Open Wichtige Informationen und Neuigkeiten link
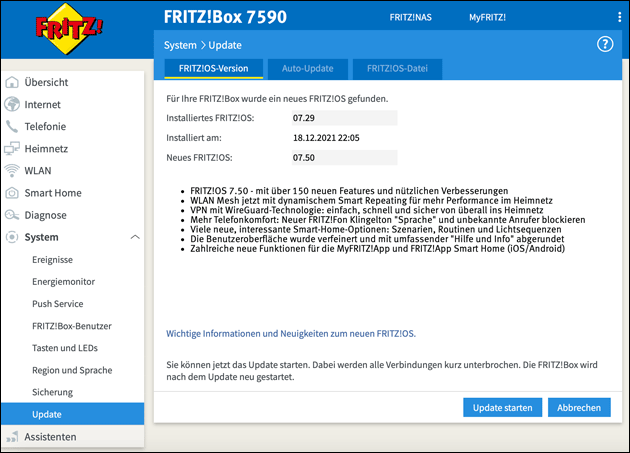The width and height of the screenshot is (630, 453). pos(291,334)
